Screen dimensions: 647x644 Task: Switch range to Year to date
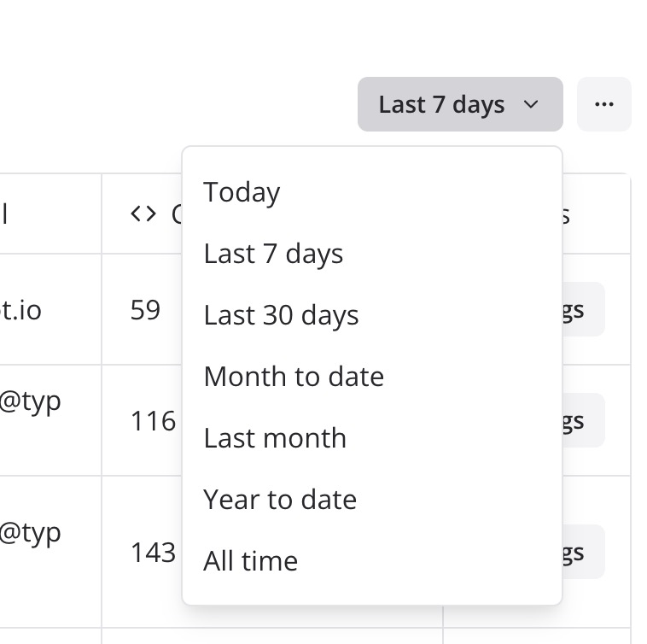tap(280, 500)
